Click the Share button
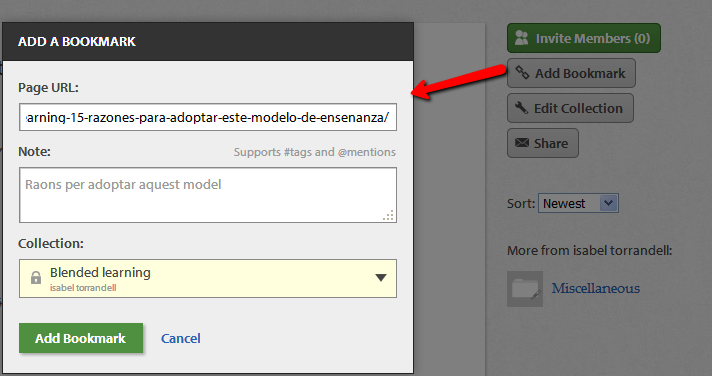The image size is (712, 376). click(x=543, y=143)
